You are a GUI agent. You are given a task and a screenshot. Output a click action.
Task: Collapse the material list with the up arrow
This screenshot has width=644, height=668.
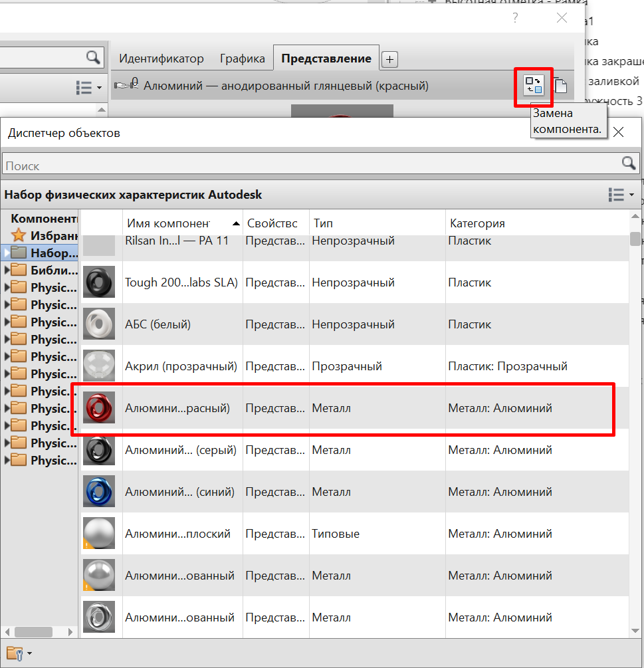point(102,110)
